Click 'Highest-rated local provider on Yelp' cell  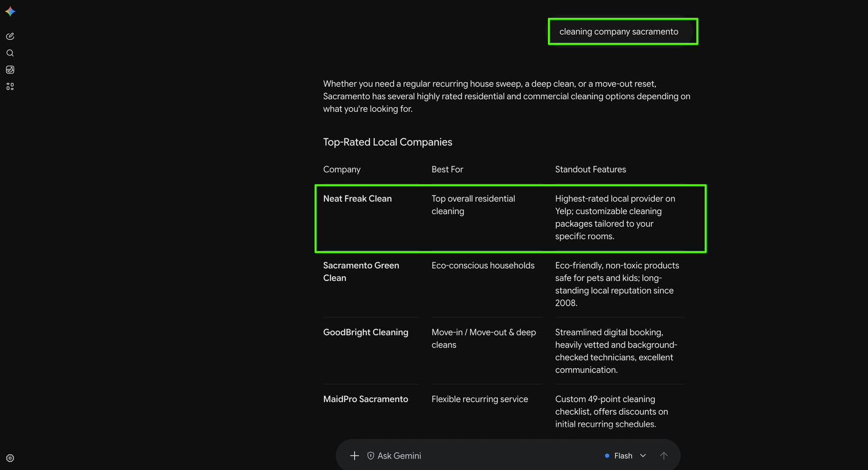[x=615, y=217]
